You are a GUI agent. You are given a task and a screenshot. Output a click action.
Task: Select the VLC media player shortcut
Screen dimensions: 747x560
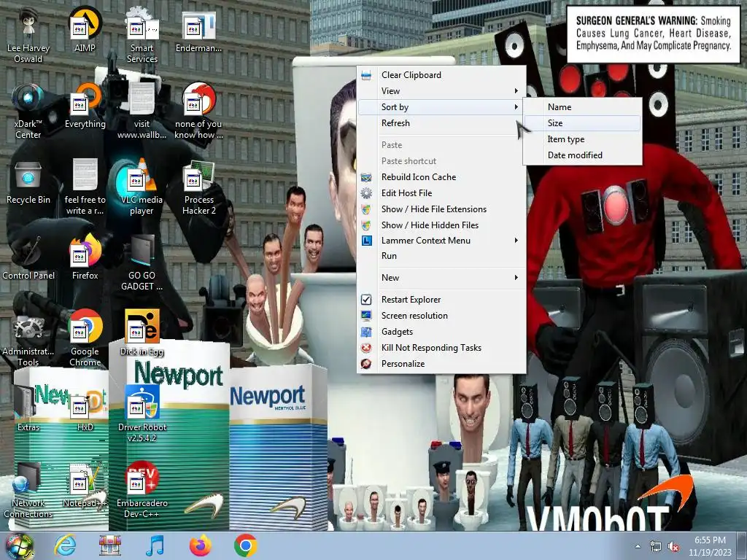pyautogui.click(x=142, y=187)
